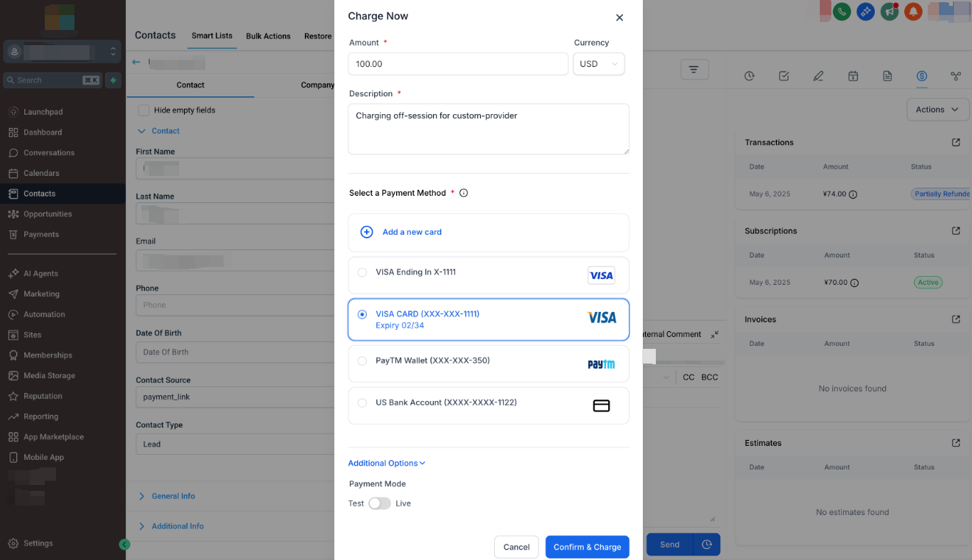Click the info icon next to Payment Method

point(464,193)
